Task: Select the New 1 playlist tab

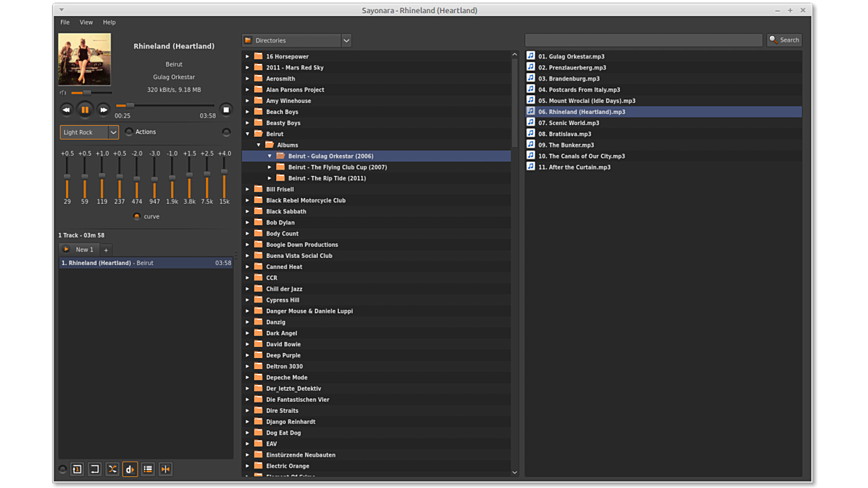Action: (84, 250)
